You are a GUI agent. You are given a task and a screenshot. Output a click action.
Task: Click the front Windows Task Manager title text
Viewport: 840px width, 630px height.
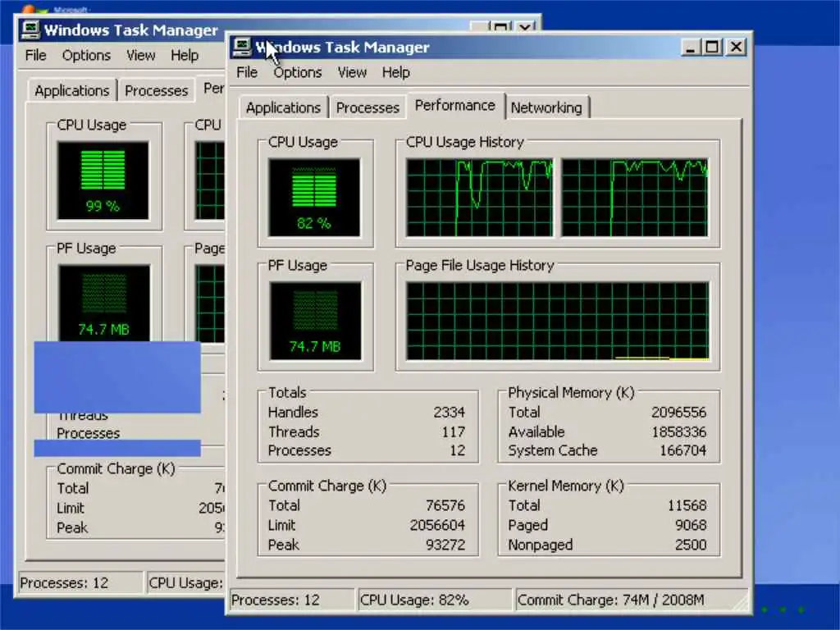click(x=342, y=47)
